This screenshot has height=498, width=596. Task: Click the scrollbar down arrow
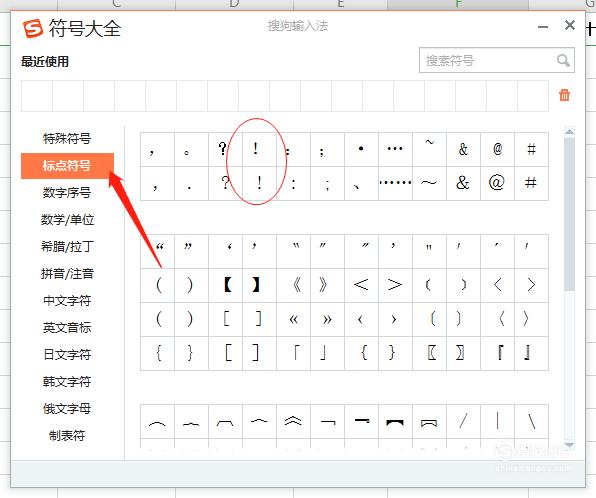point(569,444)
